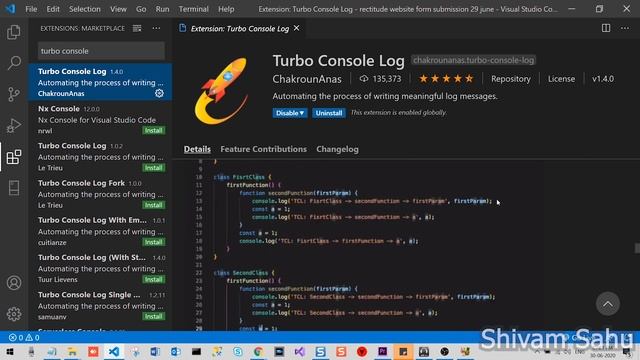Select the Extension: Turbo Console Log editor tab
The width and height of the screenshot is (640, 360).
[240, 29]
